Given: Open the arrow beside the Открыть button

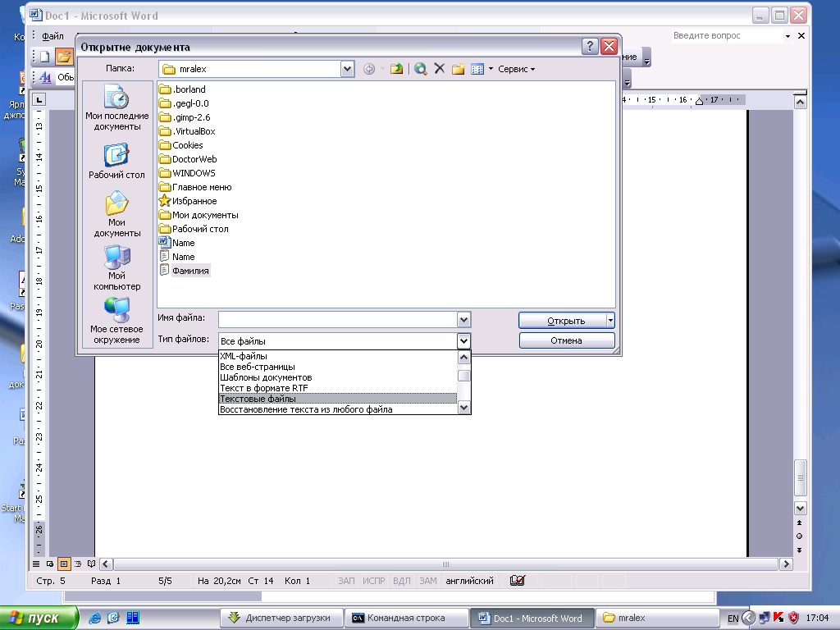Looking at the screenshot, I should pos(610,321).
